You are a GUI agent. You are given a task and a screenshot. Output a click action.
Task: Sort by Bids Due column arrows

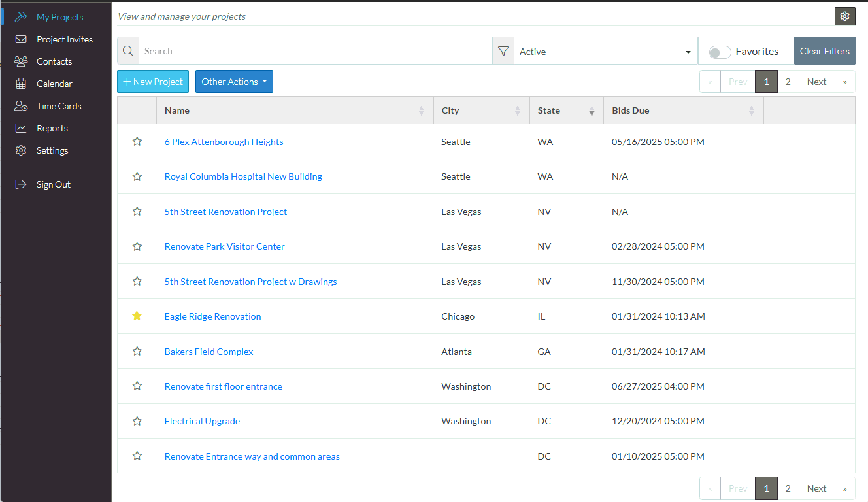tap(752, 111)
